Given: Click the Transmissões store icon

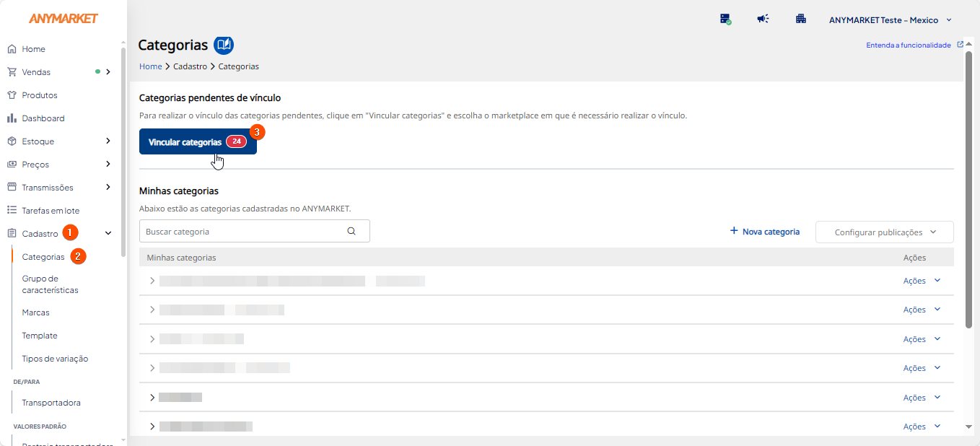Looking at the screenshot, I should click(12, 188).
